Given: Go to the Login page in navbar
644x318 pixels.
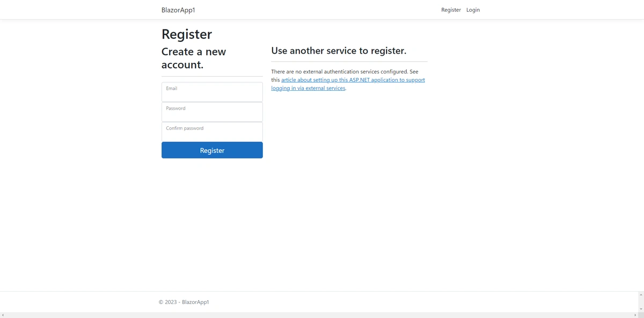Looking at the screenshot, I should coord(473,10).
